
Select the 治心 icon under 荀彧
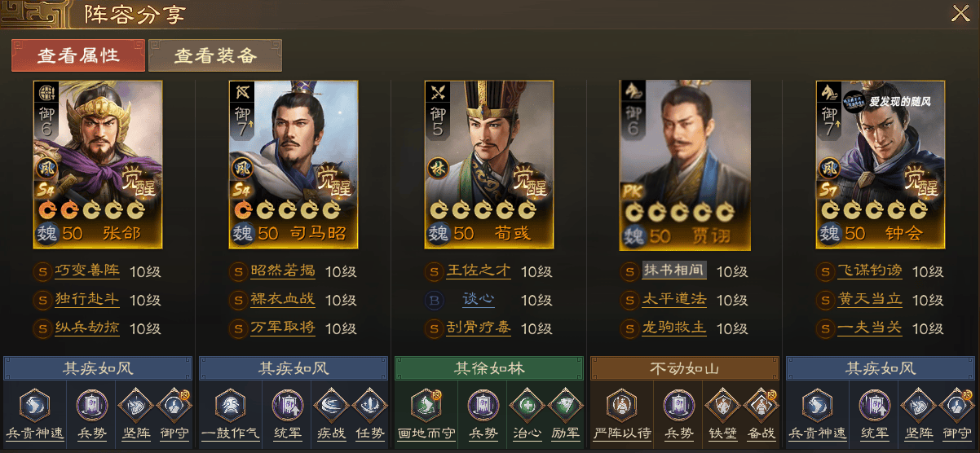[524, 405]
